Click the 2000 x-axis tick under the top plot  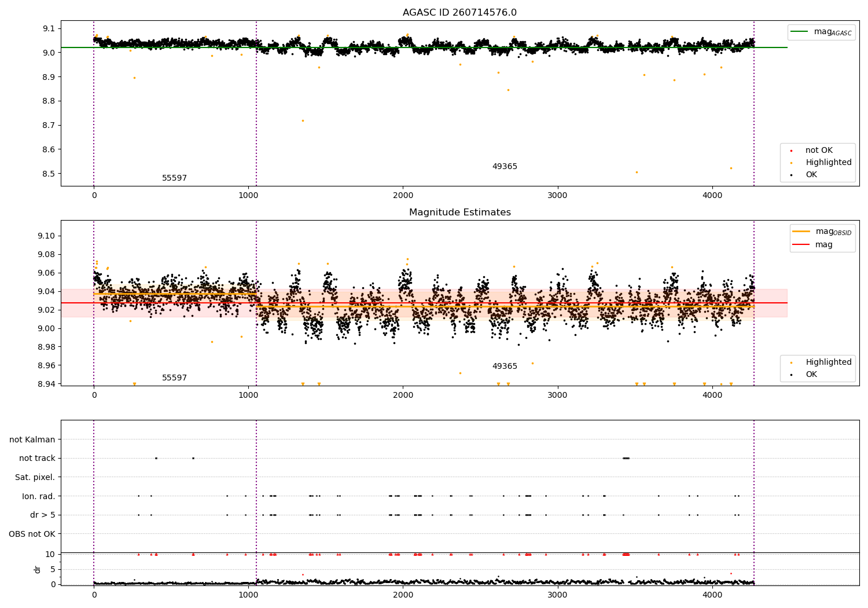tap(403, 196)
